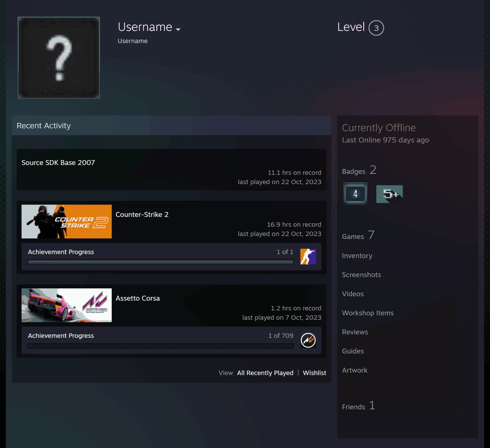
Task: Open the Counter-Strike 2 game banner
Action: 67,221
